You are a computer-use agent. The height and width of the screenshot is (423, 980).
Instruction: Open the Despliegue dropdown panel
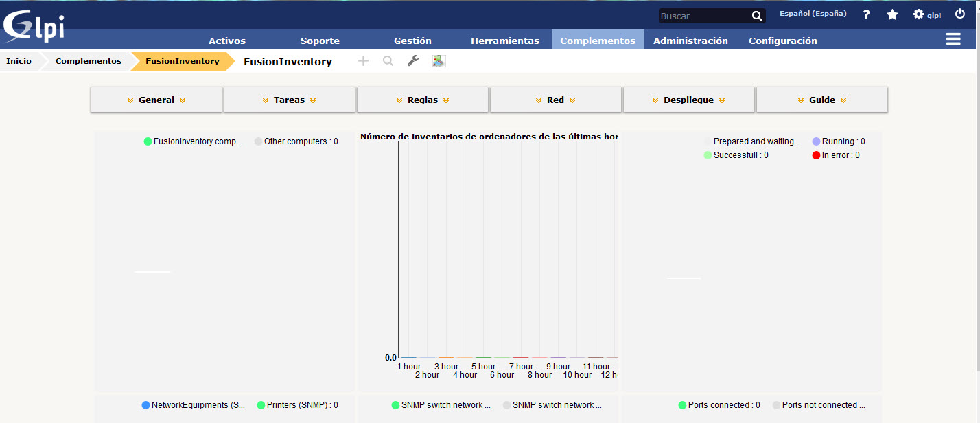click(x=688, y=100)
